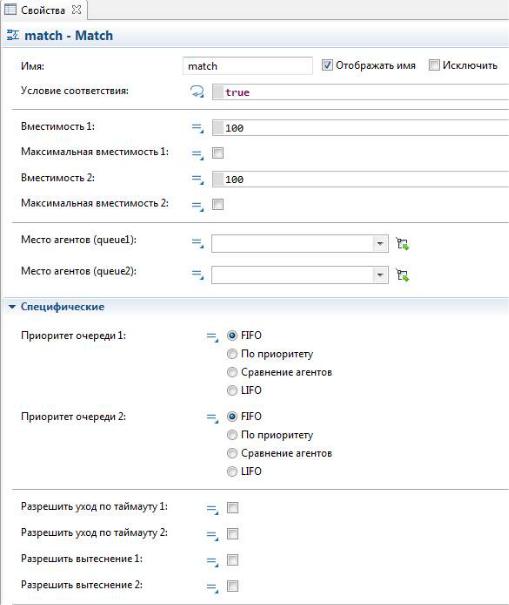Choose По приоритету for queue 2 priority
Viewport: 509px width, 605px height.
[232, 435]
